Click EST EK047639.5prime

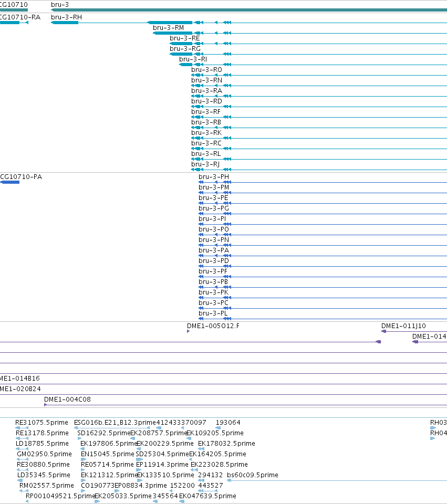tap(207, 496)
